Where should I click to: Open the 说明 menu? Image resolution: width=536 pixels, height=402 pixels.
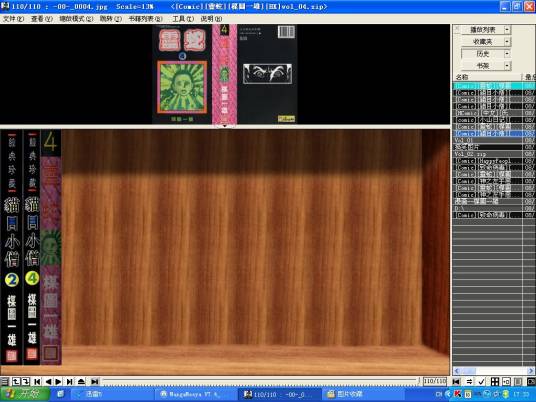pyautogui.click(x=211, y=19)
